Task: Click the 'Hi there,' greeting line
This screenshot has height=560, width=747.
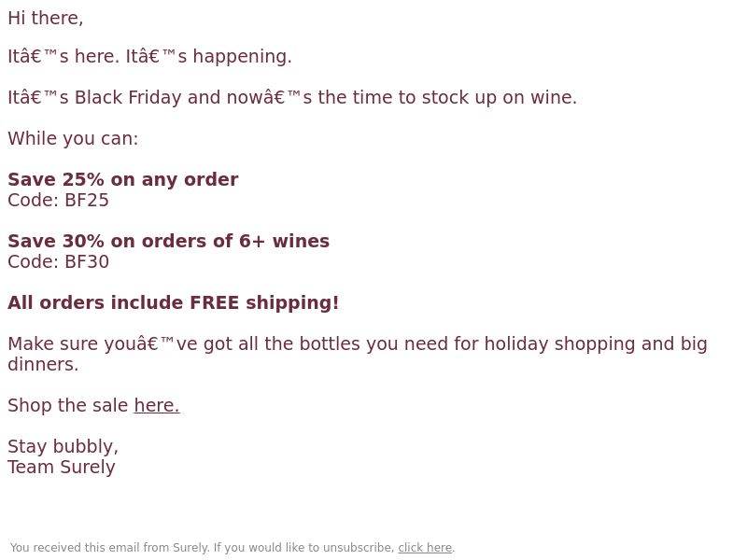Action: click(x=45, y=18)
